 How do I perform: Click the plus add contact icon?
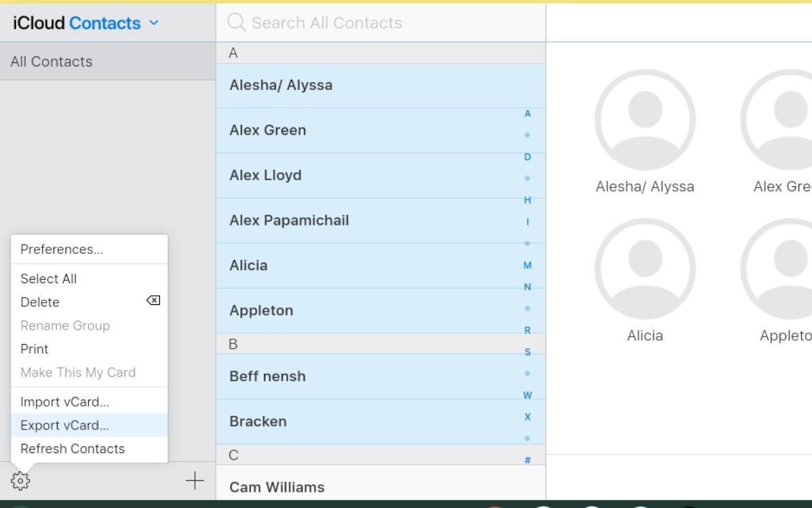[195, 481]
